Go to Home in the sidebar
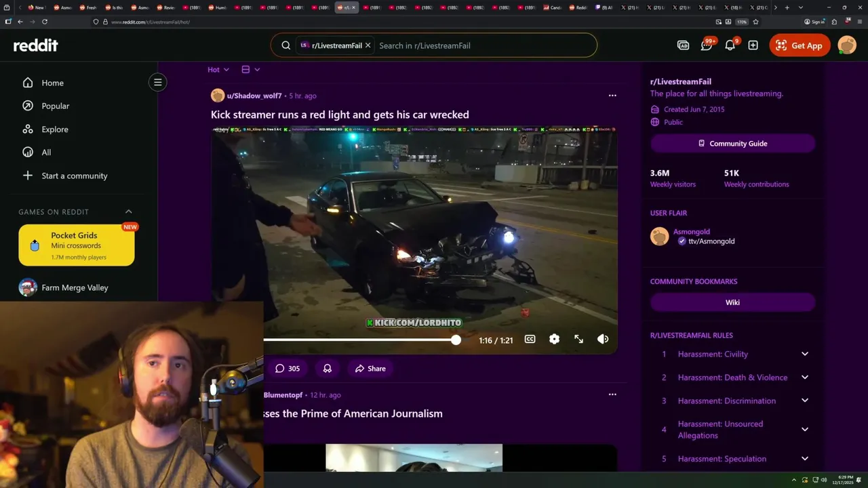868x488 pixels. (52, 83)
